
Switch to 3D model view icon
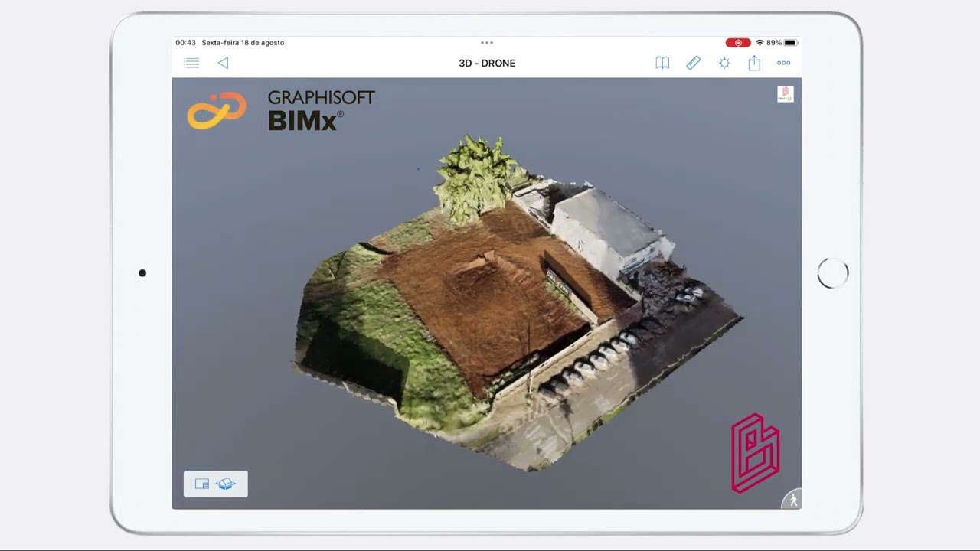click(x=226, y=484)
